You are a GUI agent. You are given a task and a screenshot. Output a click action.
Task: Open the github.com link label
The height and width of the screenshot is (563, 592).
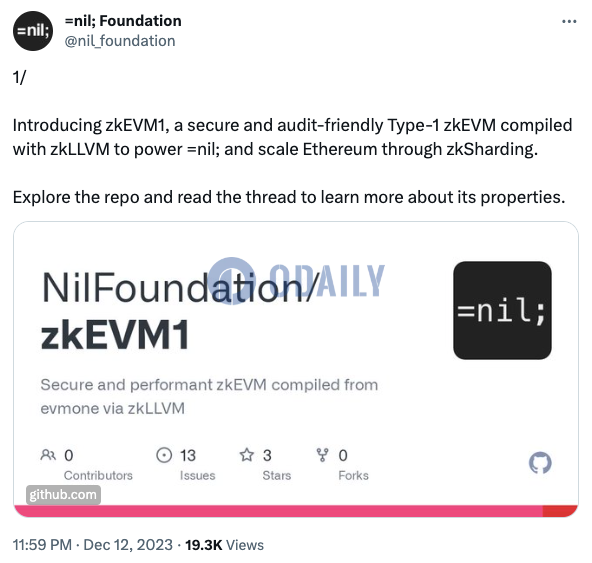(63, 495)
